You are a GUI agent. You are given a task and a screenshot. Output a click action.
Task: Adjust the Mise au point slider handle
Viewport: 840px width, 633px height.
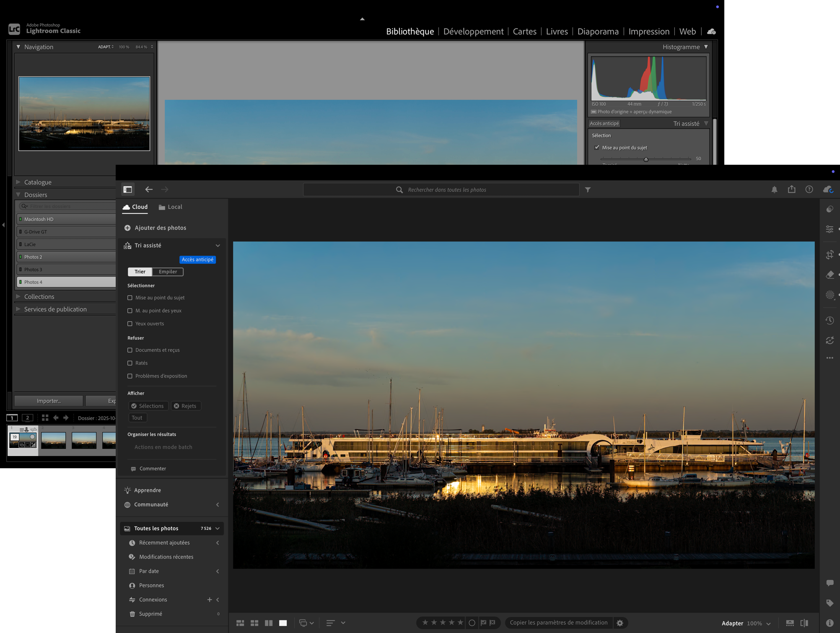(646, 159)
